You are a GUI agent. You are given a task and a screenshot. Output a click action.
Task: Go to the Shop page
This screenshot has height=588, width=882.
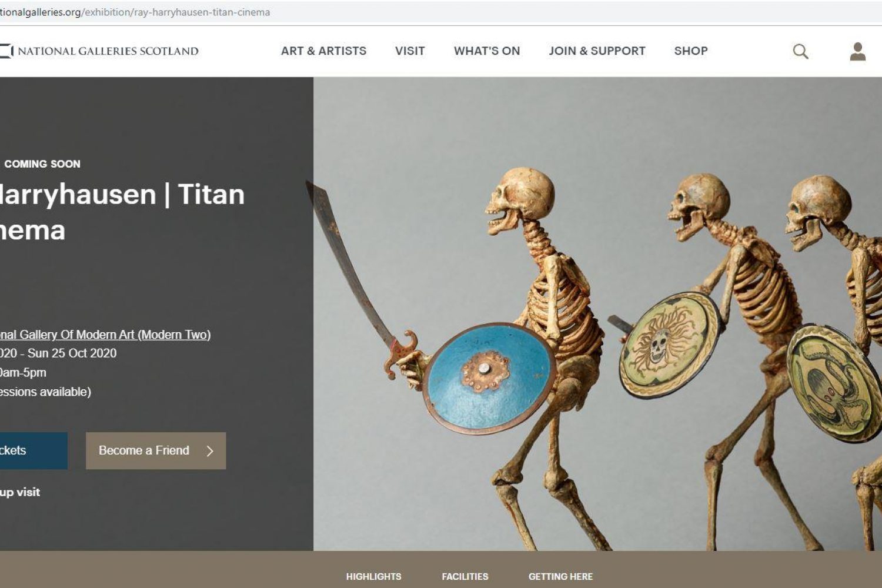[x=691, y=51]
